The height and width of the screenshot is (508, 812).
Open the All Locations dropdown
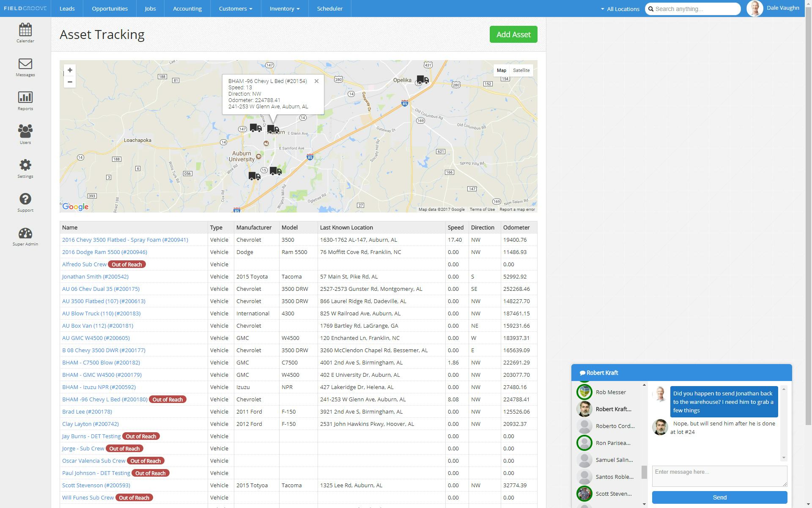click(x=620, y=9)
